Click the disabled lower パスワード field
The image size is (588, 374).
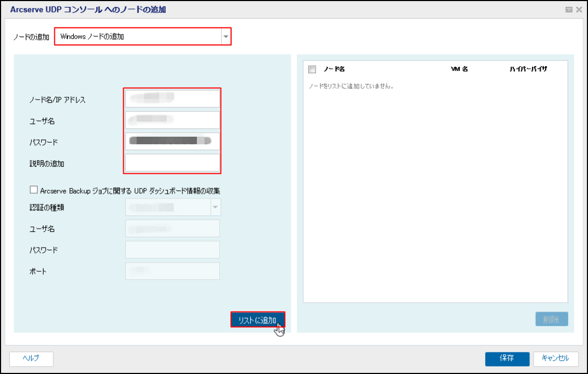pos(173,250)
